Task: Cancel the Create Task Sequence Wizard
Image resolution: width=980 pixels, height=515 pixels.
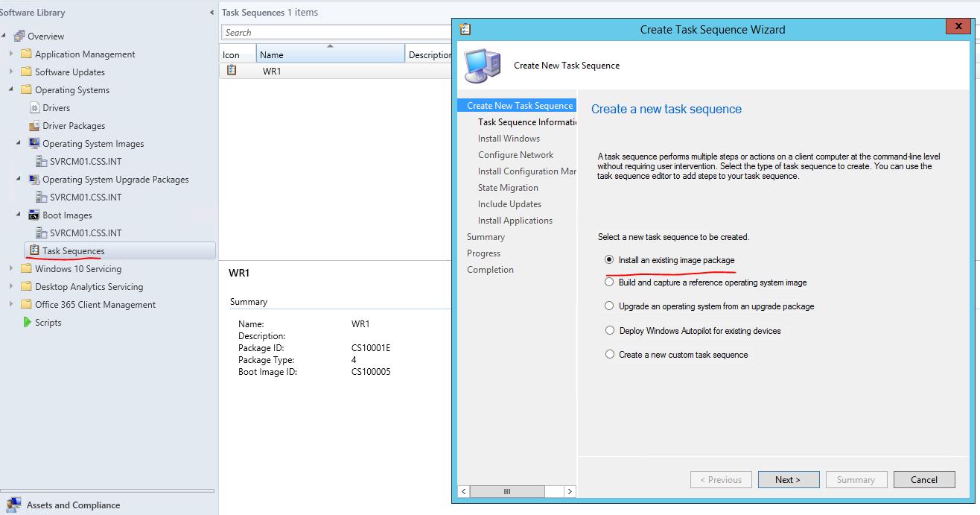Action: (x=923, y=479)
